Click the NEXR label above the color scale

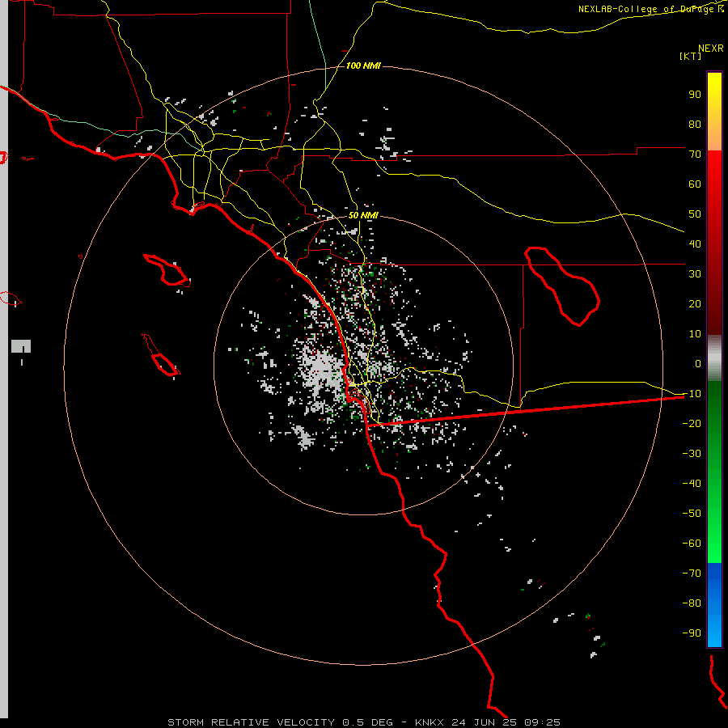(x=711, y=49)
